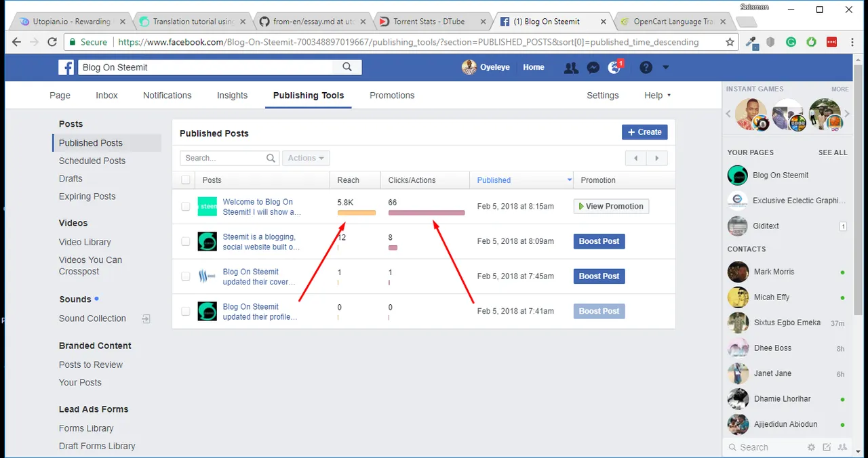This screenshot has width=868, height=458.
Task: Open Scheduled Posts in sidebar
Action: tap(92, 161)
